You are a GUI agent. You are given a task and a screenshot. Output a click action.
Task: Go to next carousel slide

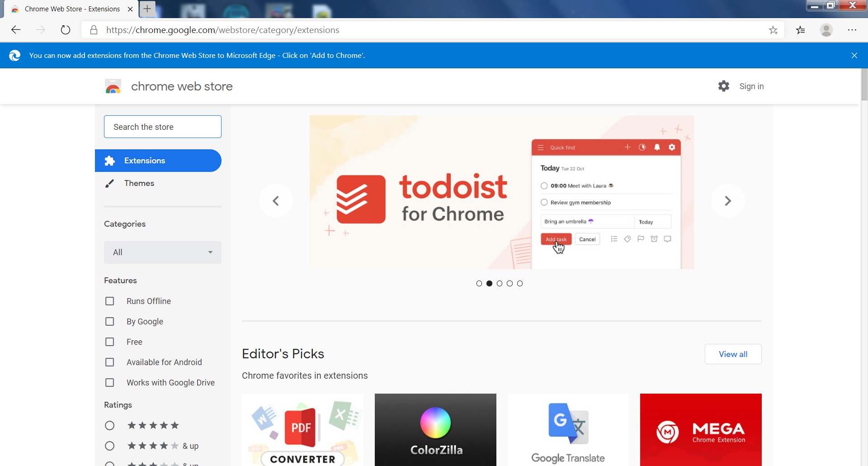727,200
